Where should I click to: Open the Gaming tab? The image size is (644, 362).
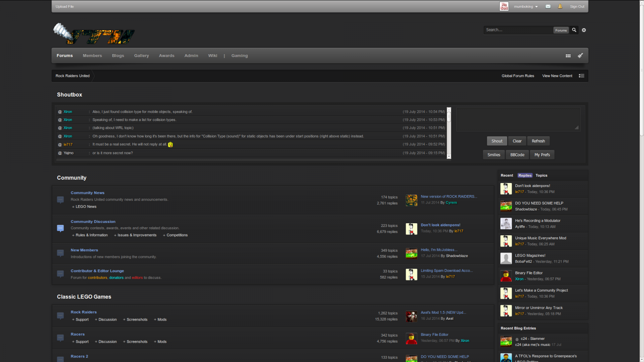(x=239, y=56)
